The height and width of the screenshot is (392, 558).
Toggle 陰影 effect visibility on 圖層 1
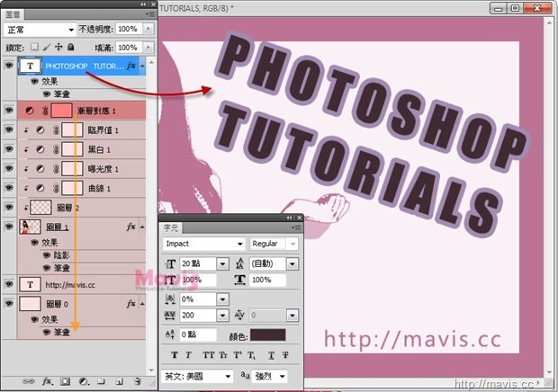pyautogui.click(x=46, y=255)
